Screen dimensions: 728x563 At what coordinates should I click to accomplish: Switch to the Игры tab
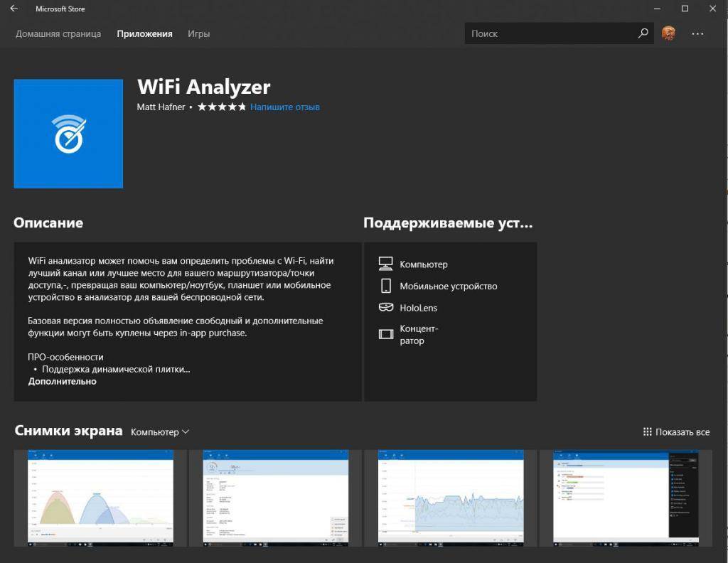199,34
